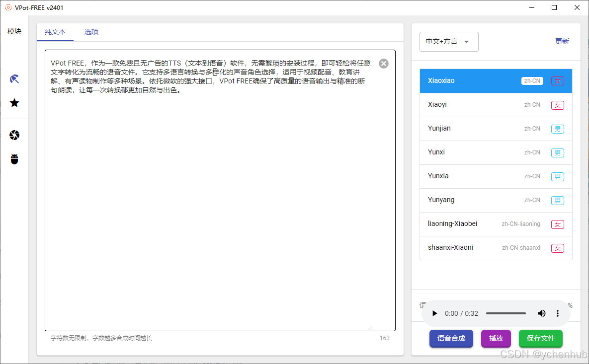Screen dimensions: 589x364
Task: Click the 模块 label in sidebar
Action: [14, 31]
